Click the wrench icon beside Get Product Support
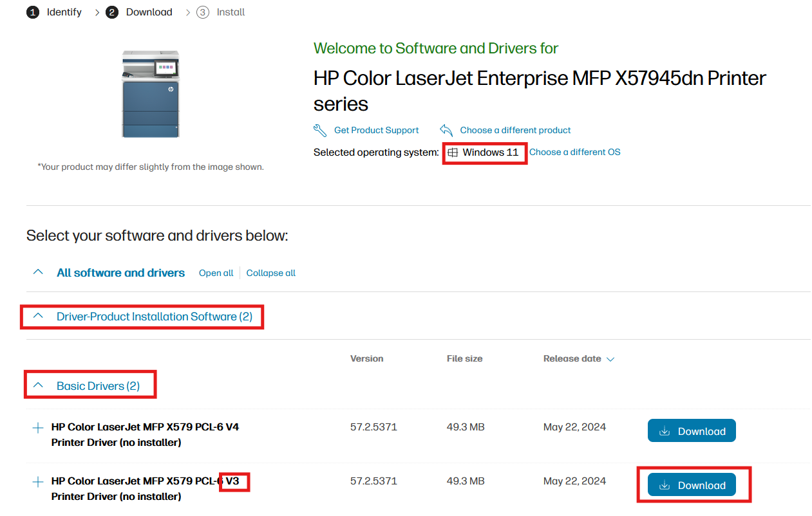 click(320, 131)
